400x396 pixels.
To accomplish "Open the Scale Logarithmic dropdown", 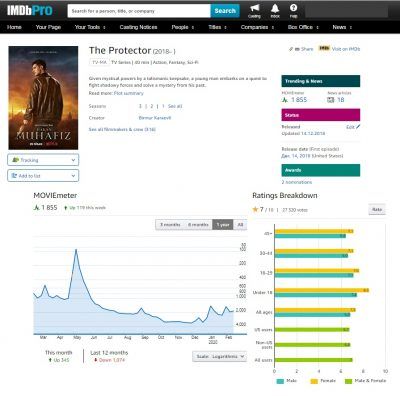I will click(220, 356).
